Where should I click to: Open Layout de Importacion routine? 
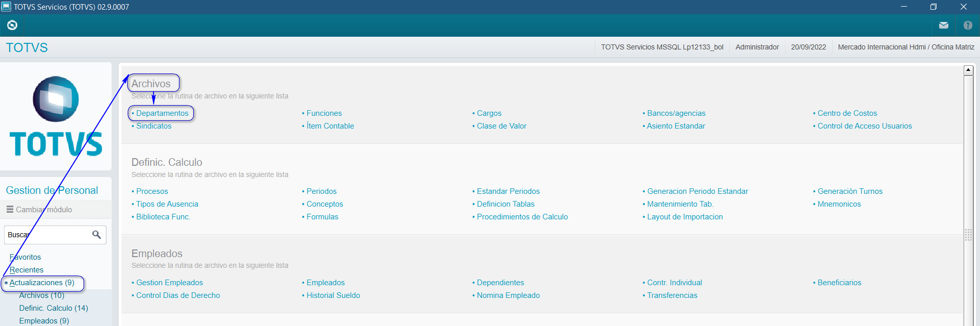tap(685, 217)
